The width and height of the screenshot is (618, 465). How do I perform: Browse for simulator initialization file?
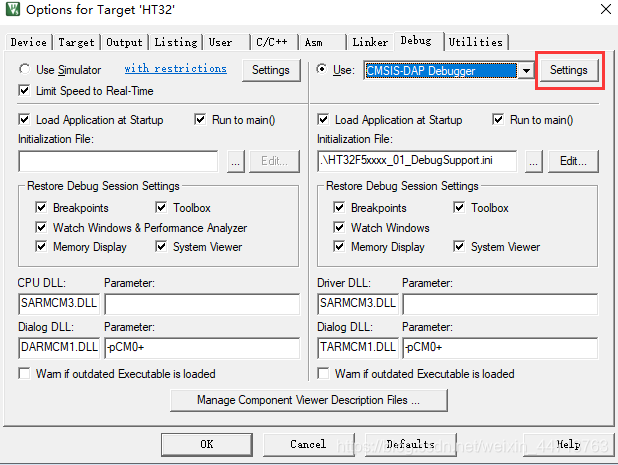(236, 161)
